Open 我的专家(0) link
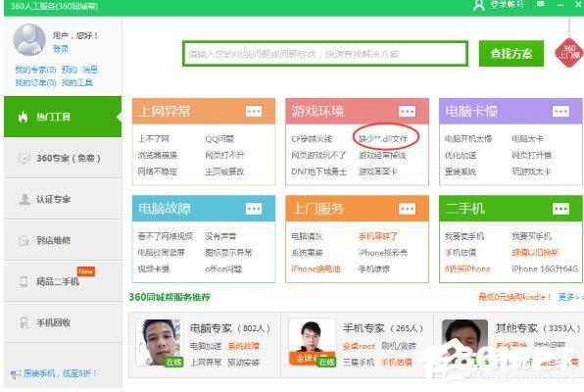Image resolution: width=584 pixels, height=392 pixels. tap(35, 70)
